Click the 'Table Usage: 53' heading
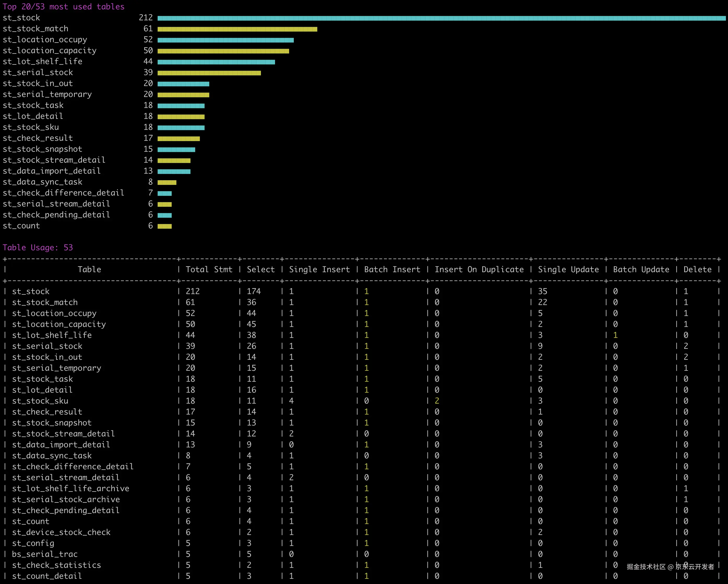Screen dimensions: 728x584 click(x=38, y=248)
